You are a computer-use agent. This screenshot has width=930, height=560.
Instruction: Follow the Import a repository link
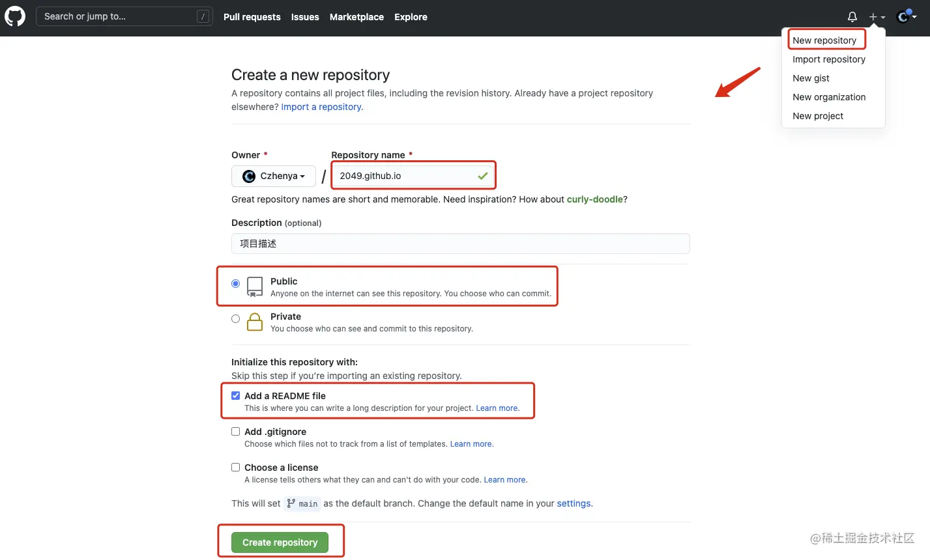coord(322,107)
